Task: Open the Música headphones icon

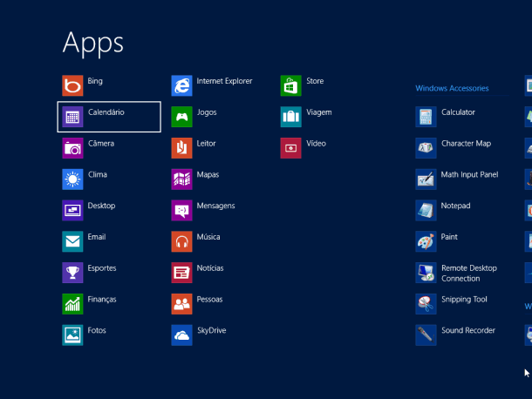Action: pyautogui.click(x=182, y=241)
